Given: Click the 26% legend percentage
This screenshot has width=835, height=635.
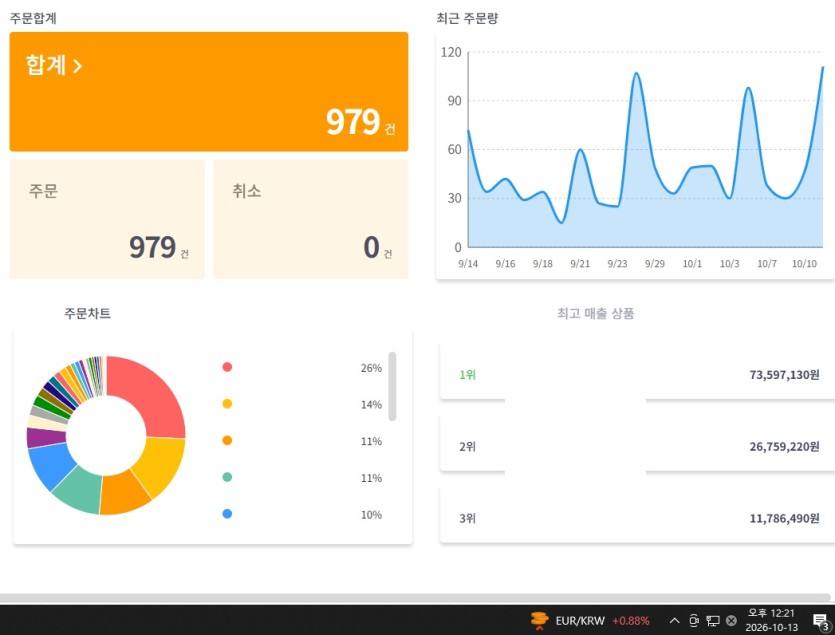Looking at the screenshot, I should [371, 368].
